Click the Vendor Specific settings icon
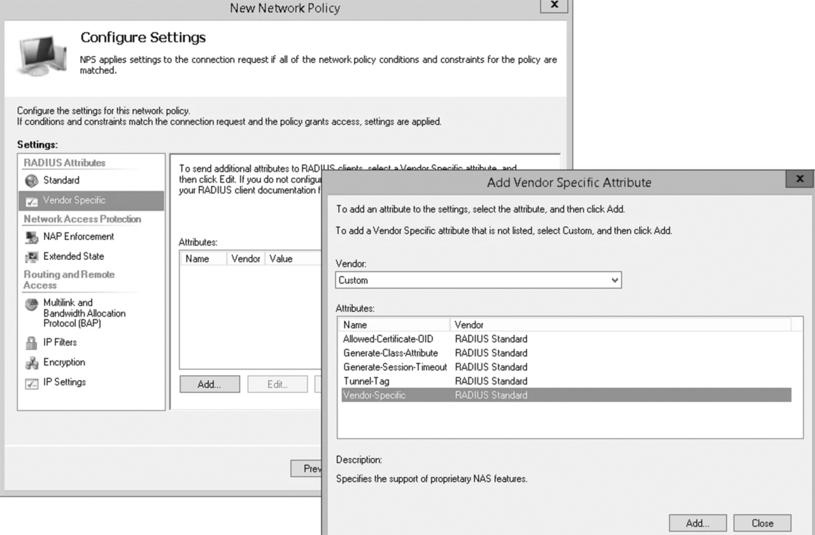 pos(31,201)
